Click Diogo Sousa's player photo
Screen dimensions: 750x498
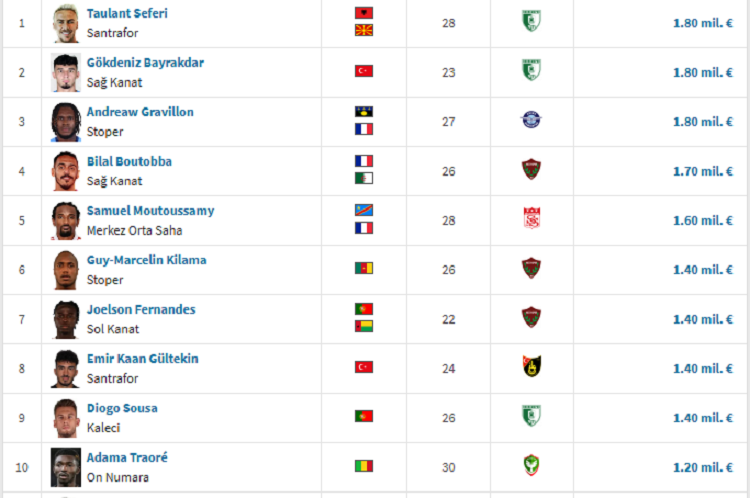click(x=66, y=418)
